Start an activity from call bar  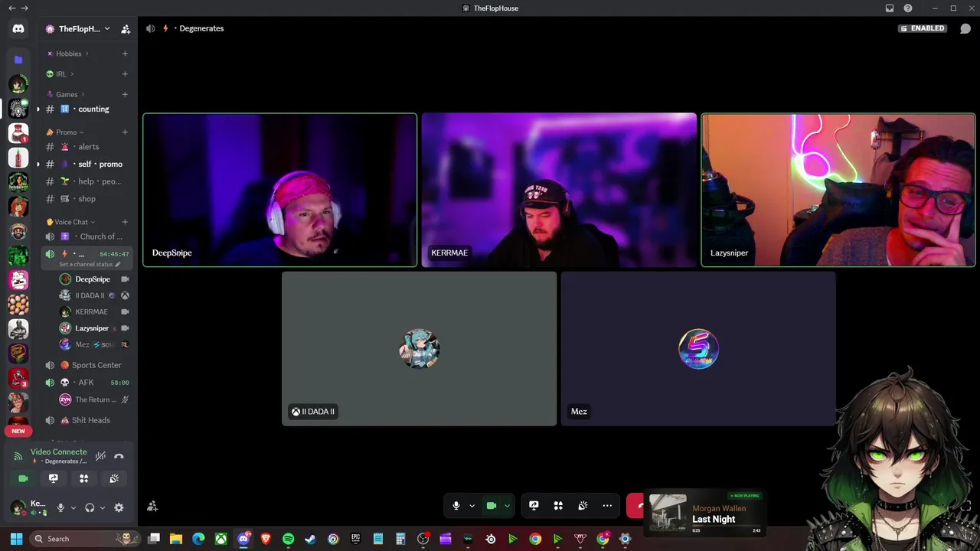[558, 506]
